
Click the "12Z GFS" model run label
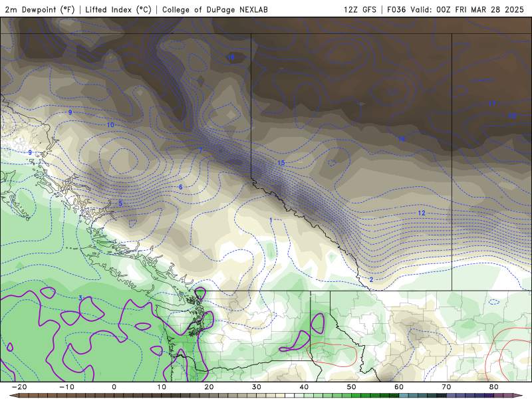click(360, 9)
